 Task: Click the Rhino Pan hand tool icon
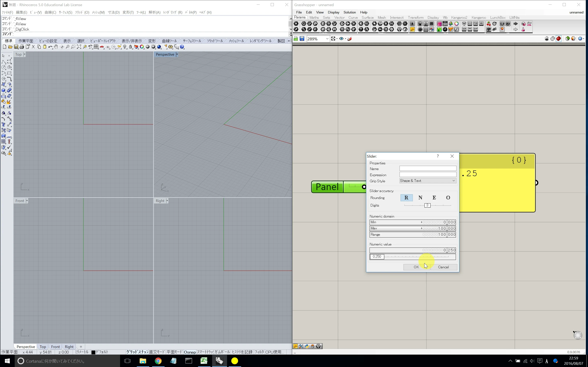pyautogui.click(x=56, y=47)
